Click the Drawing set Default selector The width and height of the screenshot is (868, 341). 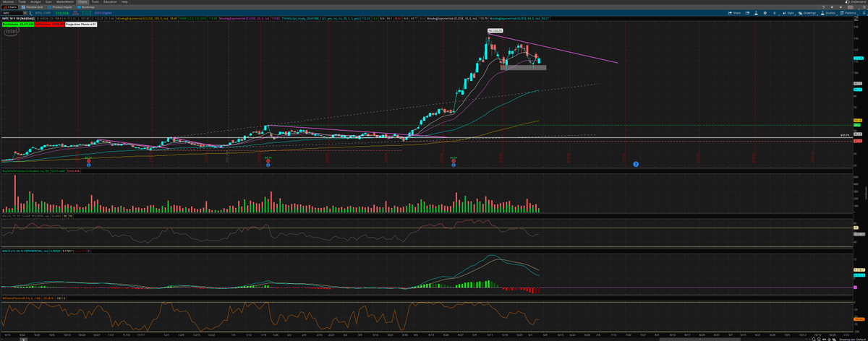[x=852, y=338]
